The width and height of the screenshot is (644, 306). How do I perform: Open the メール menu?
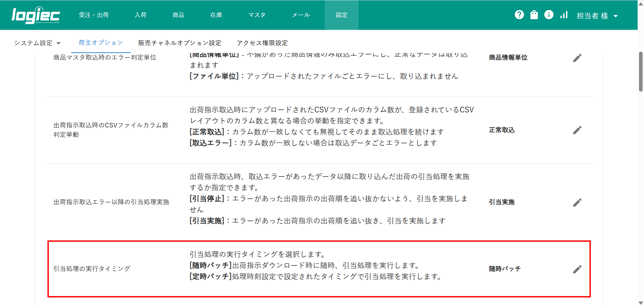301,15
